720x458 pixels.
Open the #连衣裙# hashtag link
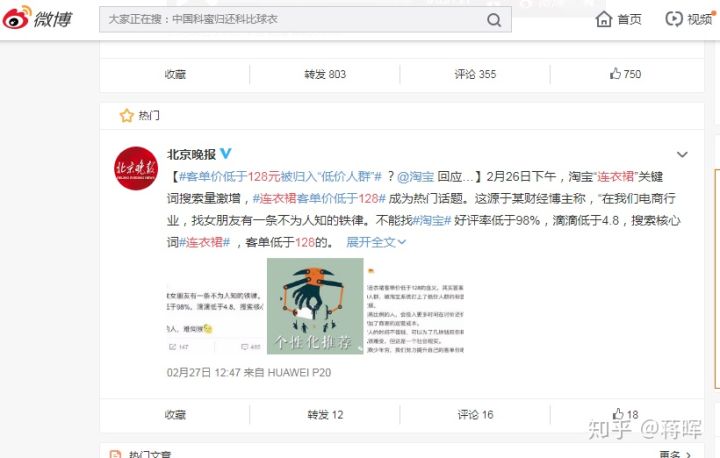coord(204,242)
